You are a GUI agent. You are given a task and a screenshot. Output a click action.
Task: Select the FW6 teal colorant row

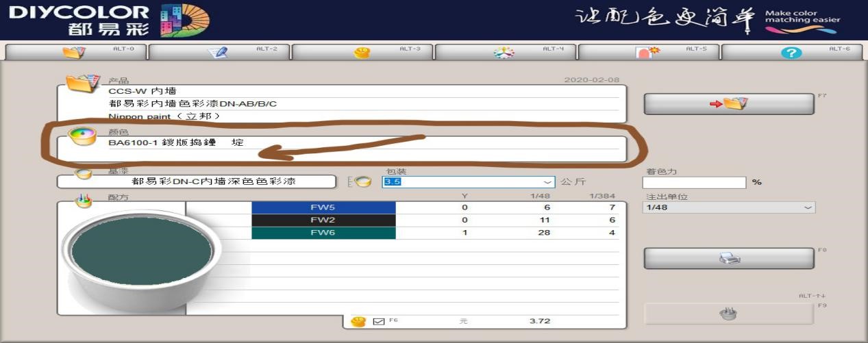coord(323,233)
